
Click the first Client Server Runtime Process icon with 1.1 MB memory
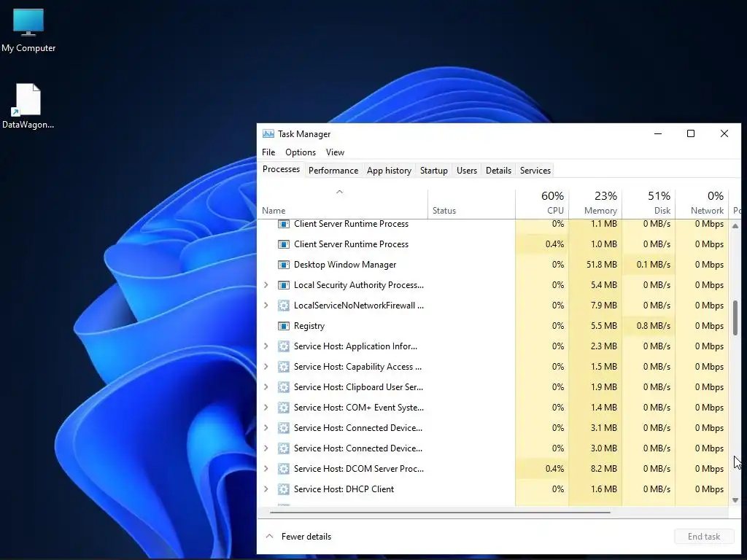point(284,224)
